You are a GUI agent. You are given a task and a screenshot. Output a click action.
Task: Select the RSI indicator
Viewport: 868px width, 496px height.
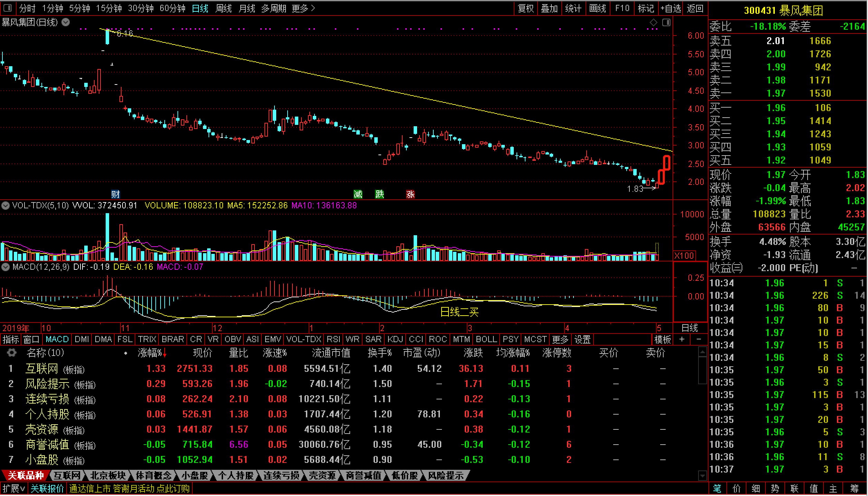click(333, 339)
